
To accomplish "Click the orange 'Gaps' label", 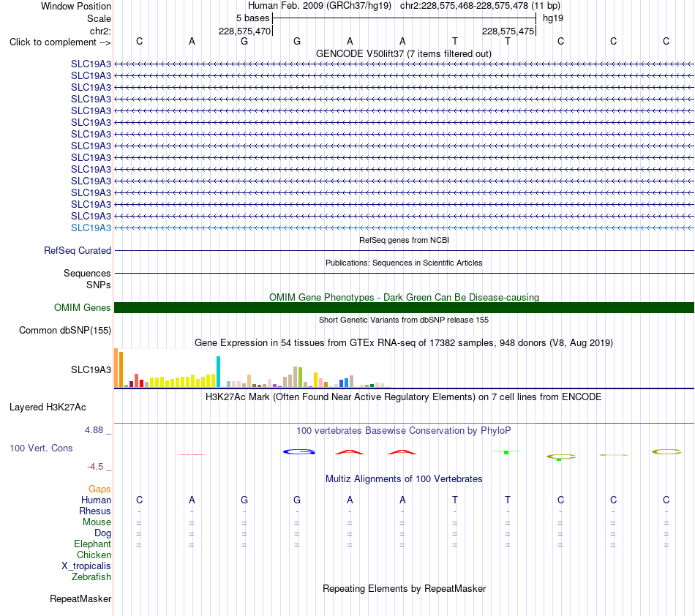I will coord(99,489).
